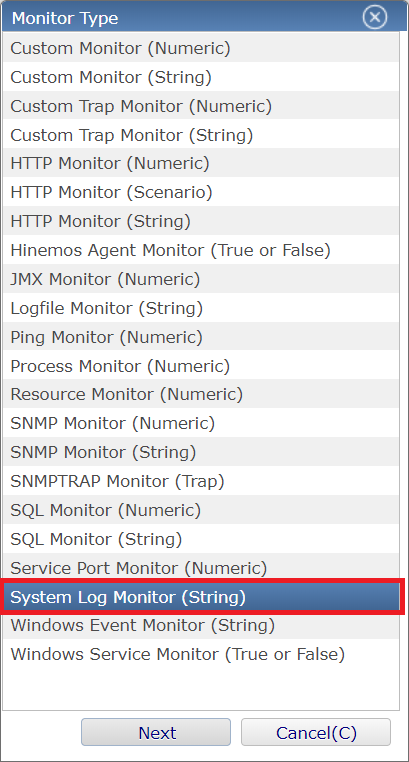Choose JMX Monitor (Numeric)
This screenshot has width=409, height=762.
[x=201, y=279]
